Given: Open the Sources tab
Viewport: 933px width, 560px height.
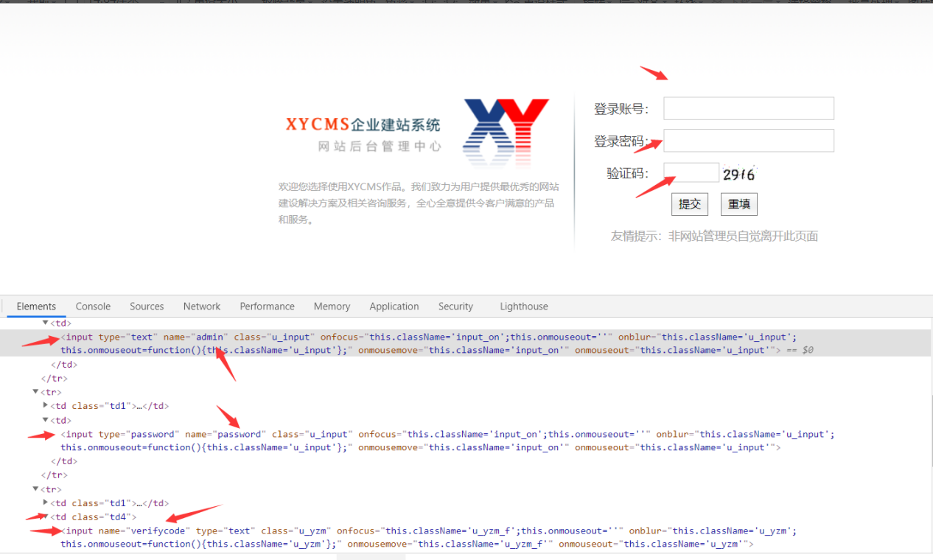Looking at the screenshot, I should coord(147,307).
